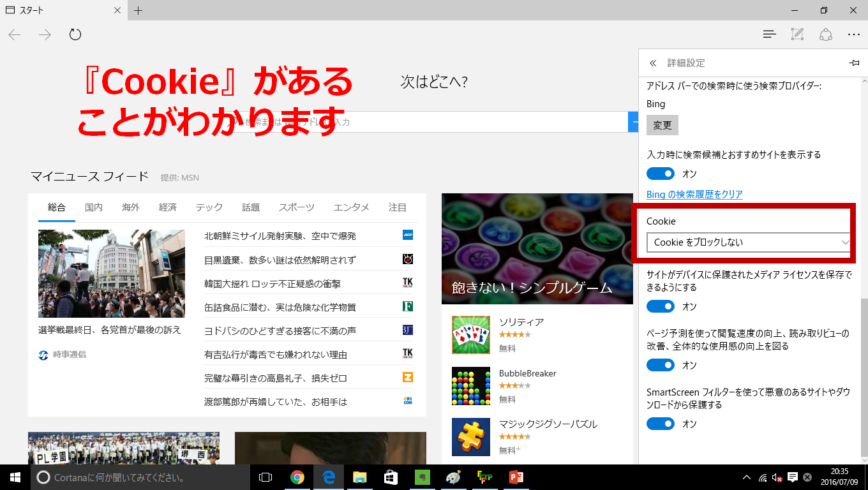Toggle 入力時に検索候補 search suggestions switch

(x=661, y=174)
